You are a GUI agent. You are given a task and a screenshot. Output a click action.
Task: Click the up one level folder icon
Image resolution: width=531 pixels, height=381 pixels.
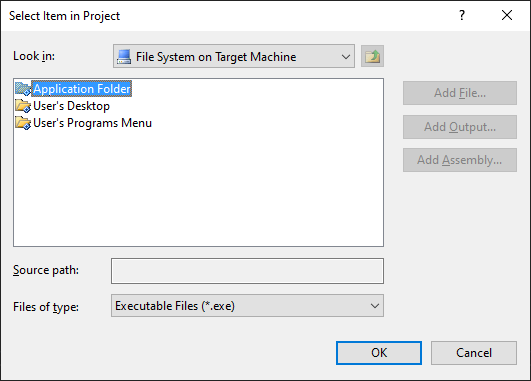pyautogui.click(x=372, y=56)
